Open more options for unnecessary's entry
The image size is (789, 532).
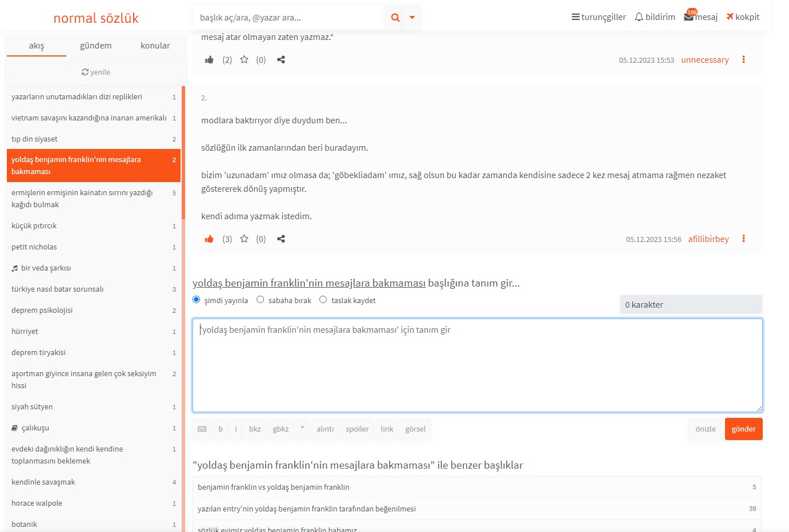pyautogui.click(x=743, y=59)
